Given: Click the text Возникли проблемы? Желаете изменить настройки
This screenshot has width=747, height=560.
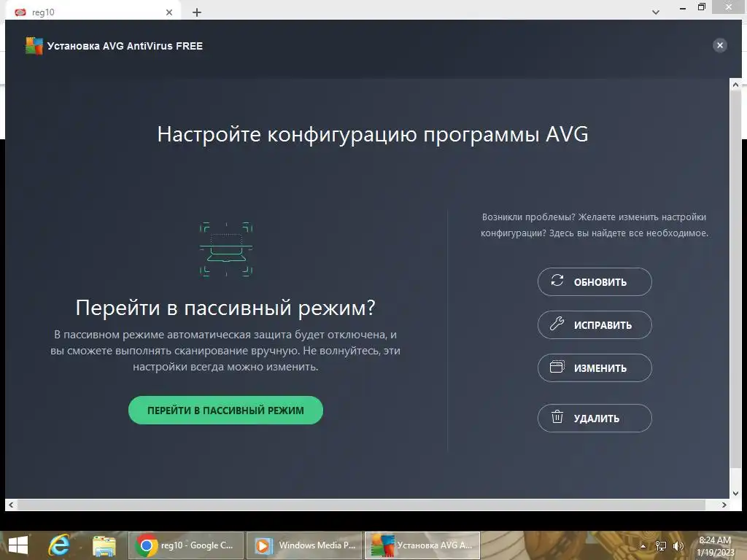Looking at the screenshot, I should 594,217.
